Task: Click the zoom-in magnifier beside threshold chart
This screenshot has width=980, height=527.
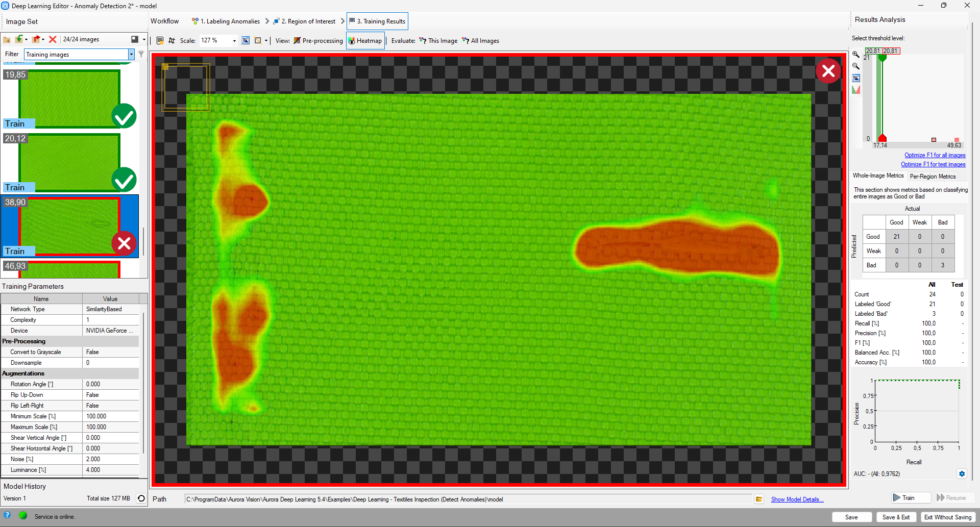Action: coord(856,54)
